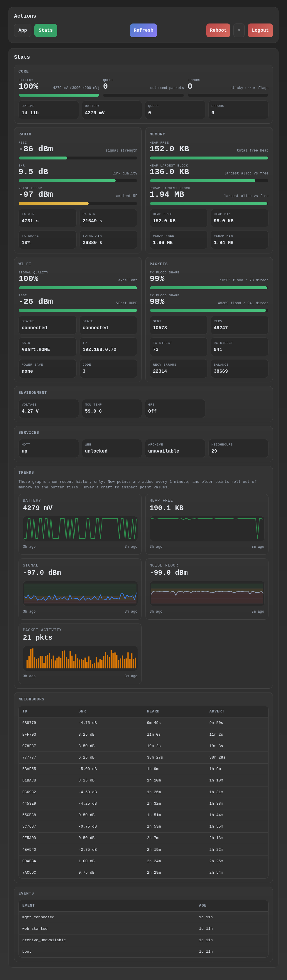The height and width of the screenshot is (980, 287).
Task: Click the Sent 10578 card
Action: [x=179, y=325]
